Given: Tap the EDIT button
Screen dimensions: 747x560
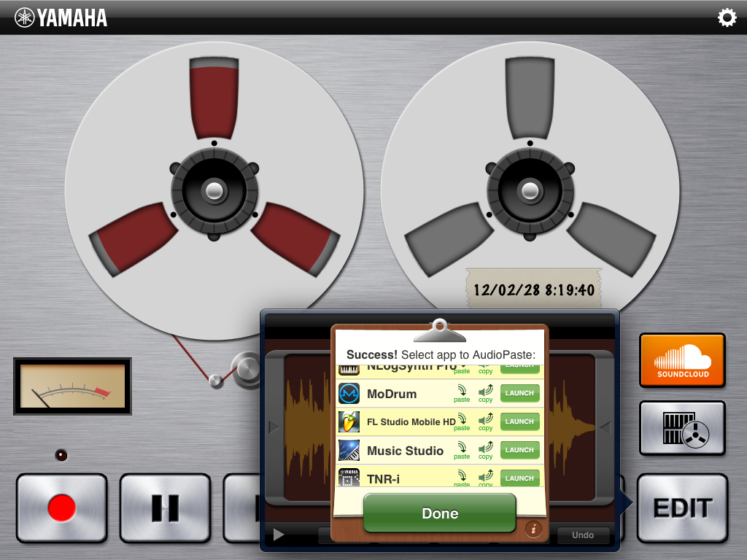Looking at the screenshot, I should coord(683,507).
